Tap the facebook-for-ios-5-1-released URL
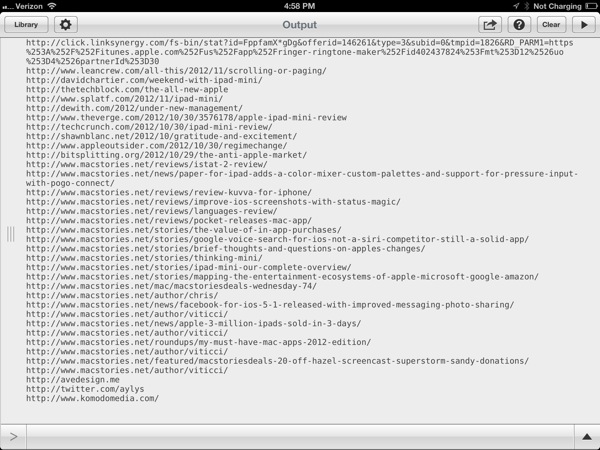Image resolution: width=600 pixels, height=450 pixels. 270,305
